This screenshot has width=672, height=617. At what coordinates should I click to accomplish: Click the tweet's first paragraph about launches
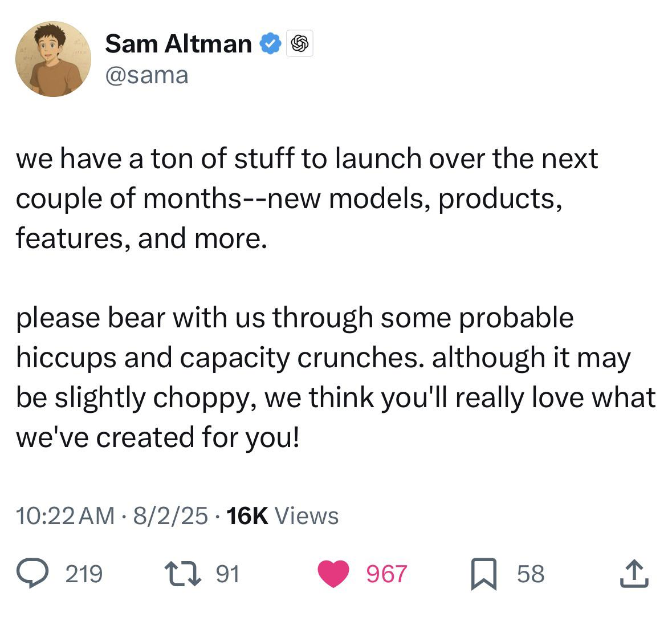coord(307,198)
